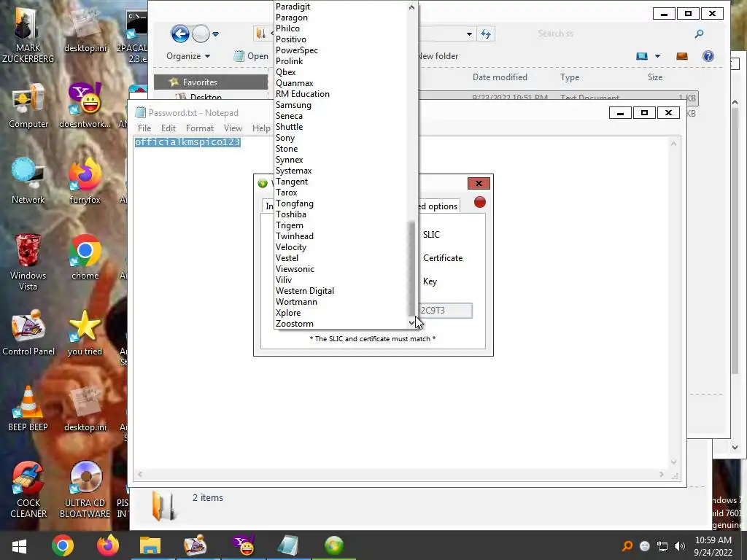Click the dropdown list scroll up arrow

pyautogui.click(x=411, y=7)
